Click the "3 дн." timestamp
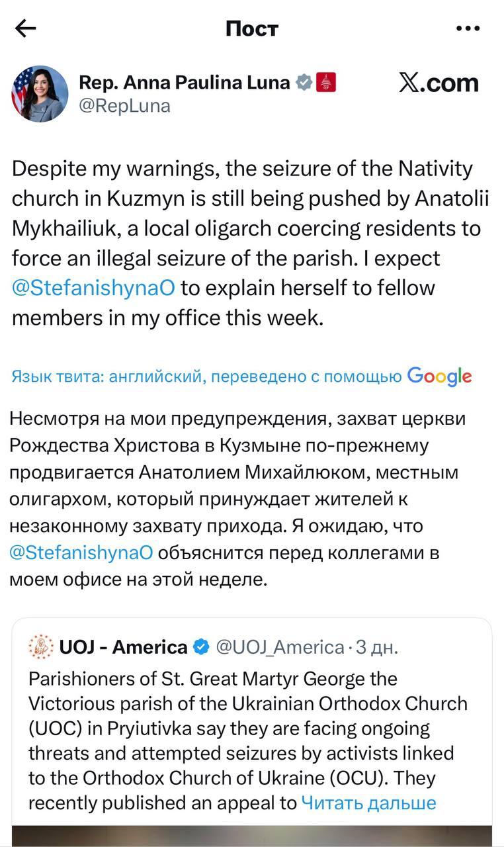 377,646
